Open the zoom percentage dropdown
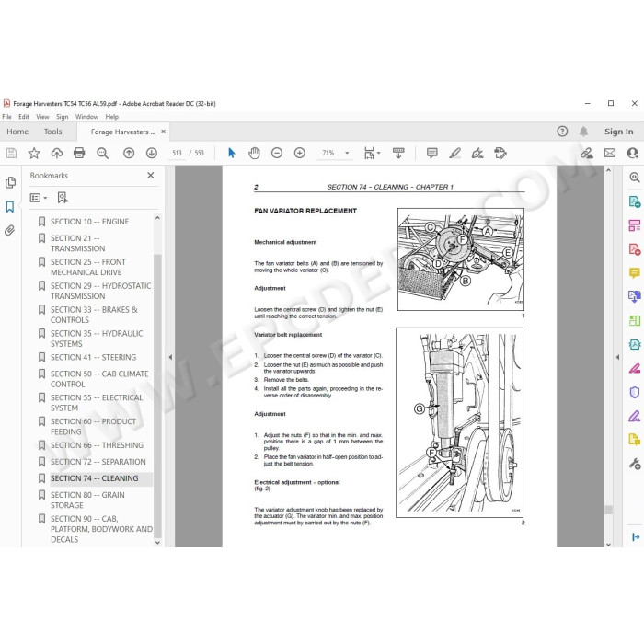644x644 pixels. point(347,154)
